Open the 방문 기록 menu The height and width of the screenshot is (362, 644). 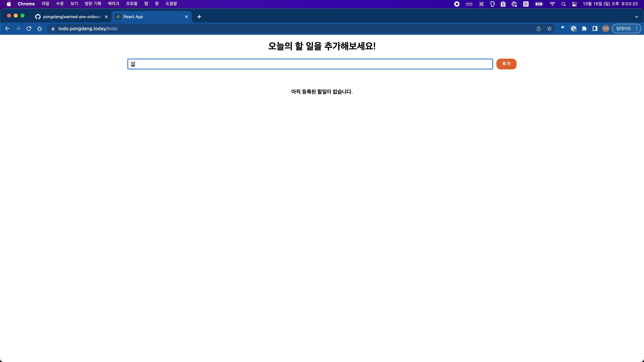(93, 4)
